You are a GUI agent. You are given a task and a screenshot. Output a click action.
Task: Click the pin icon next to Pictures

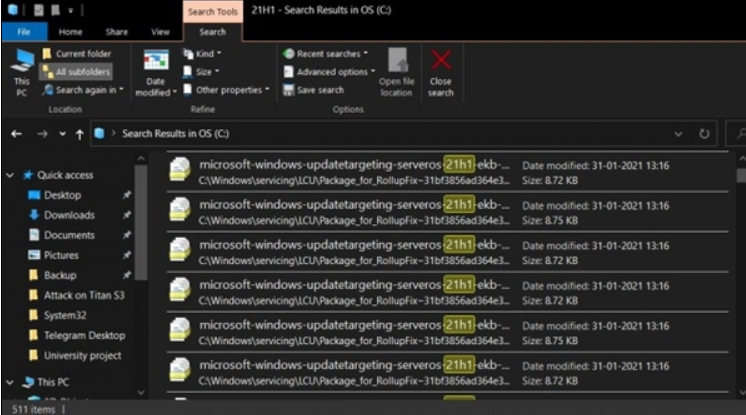click(x=127, y=255)
